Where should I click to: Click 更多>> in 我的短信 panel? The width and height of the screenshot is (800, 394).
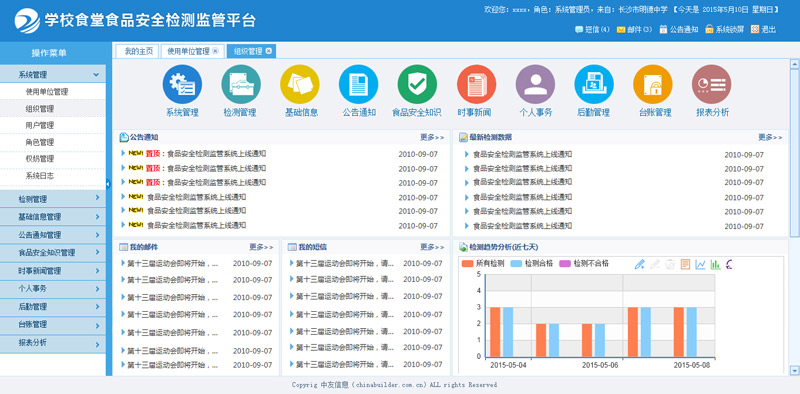432,247
